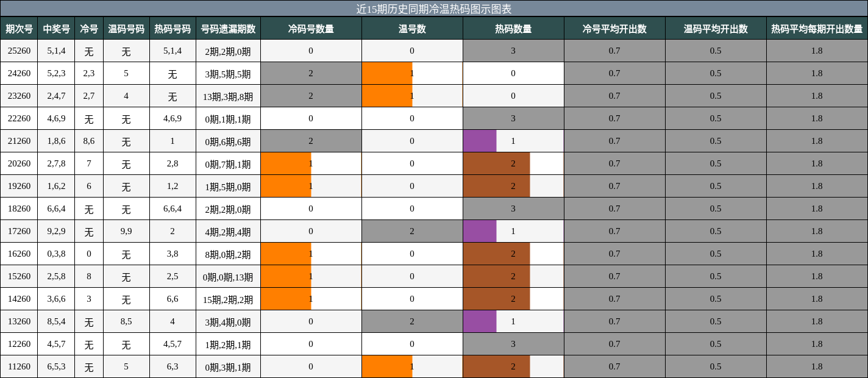The height and width of the screenshot is (378, 868).
Task: Click the 热码平均每期开出数量 column header
Action: 817,29
